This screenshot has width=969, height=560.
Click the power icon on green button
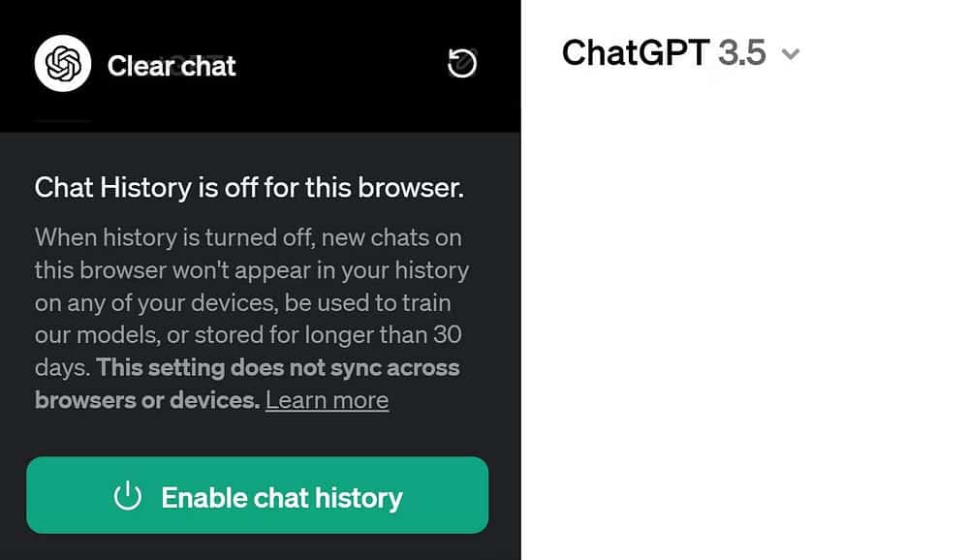coord(128,497)
